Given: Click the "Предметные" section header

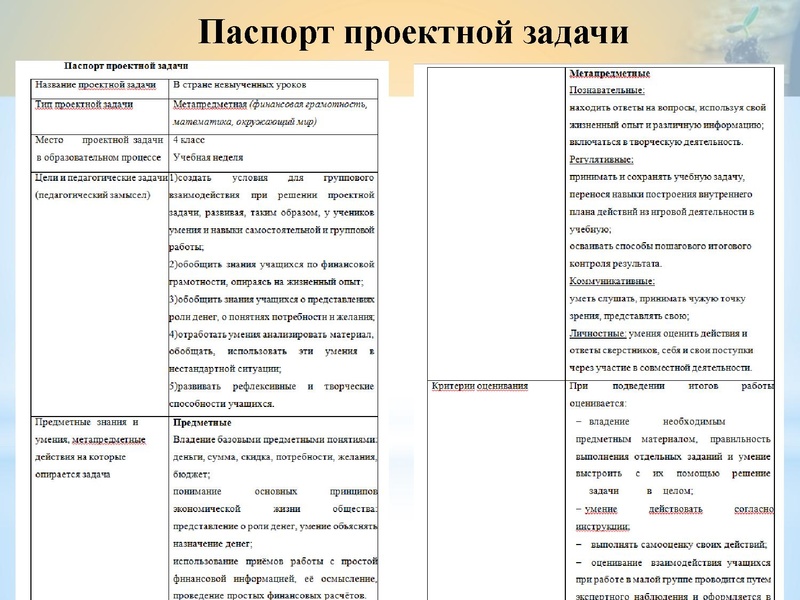Looking at the screenshot, I should (x=202, y=424).
